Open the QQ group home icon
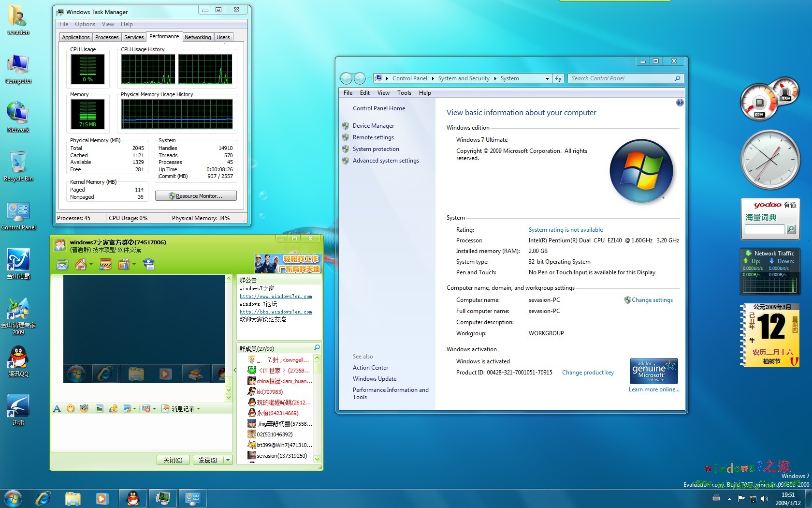The height and width of the screenshot is (508, 812). (81, 265)
